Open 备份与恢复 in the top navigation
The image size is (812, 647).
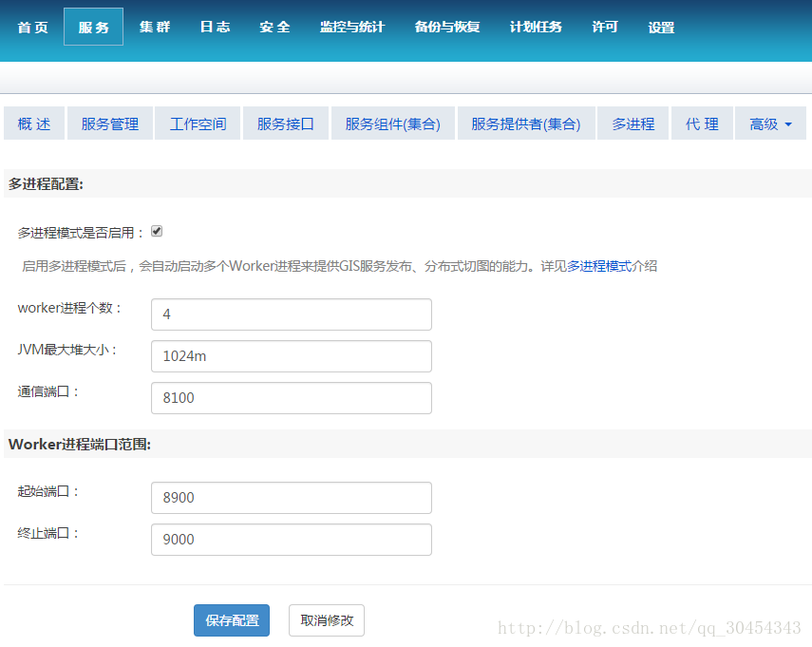447,27
